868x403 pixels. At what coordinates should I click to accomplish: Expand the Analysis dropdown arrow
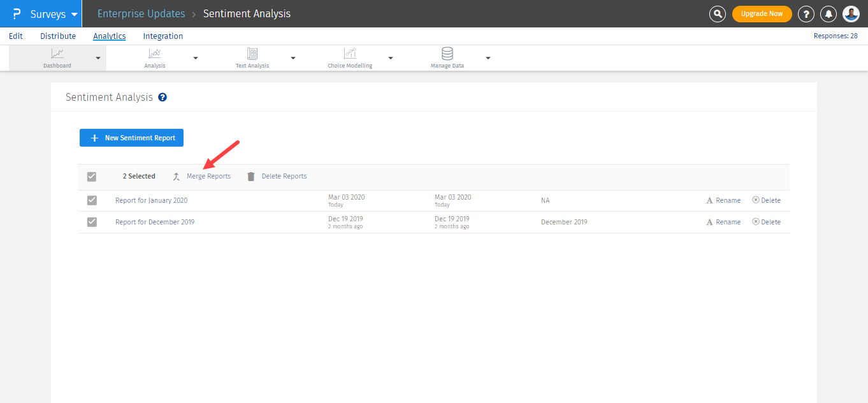(x=196, y=58)
